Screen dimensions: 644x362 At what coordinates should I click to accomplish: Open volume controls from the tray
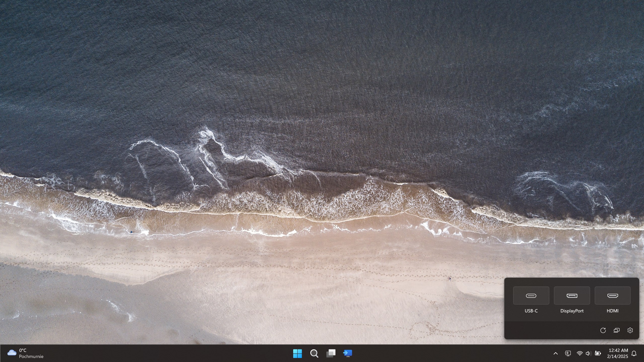click(x=588, y=353)
